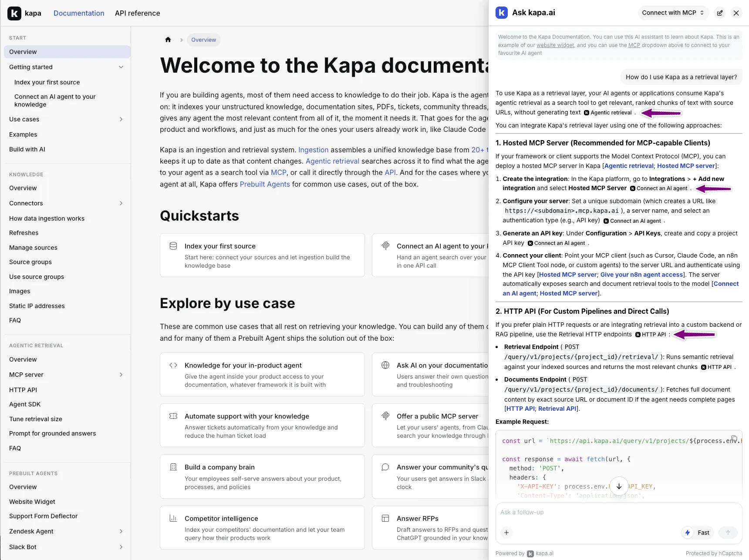Select Overview under START in sidebar
This screenshot has height=560, width=749.
click(x=67, y=52)
